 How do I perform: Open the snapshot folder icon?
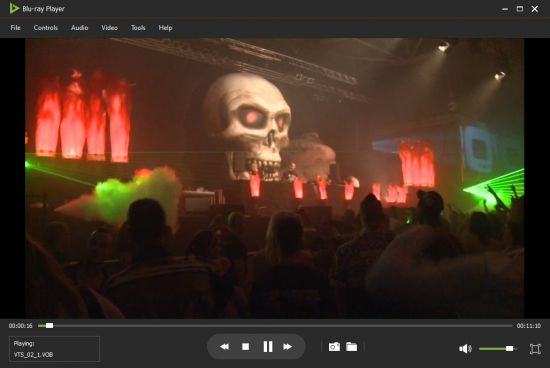(351, 347)
